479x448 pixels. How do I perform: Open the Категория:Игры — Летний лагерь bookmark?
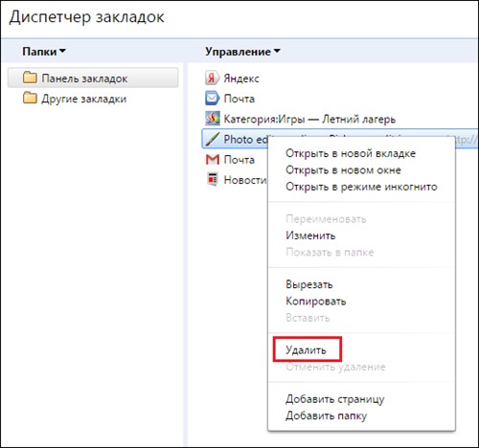coord(309,119)
